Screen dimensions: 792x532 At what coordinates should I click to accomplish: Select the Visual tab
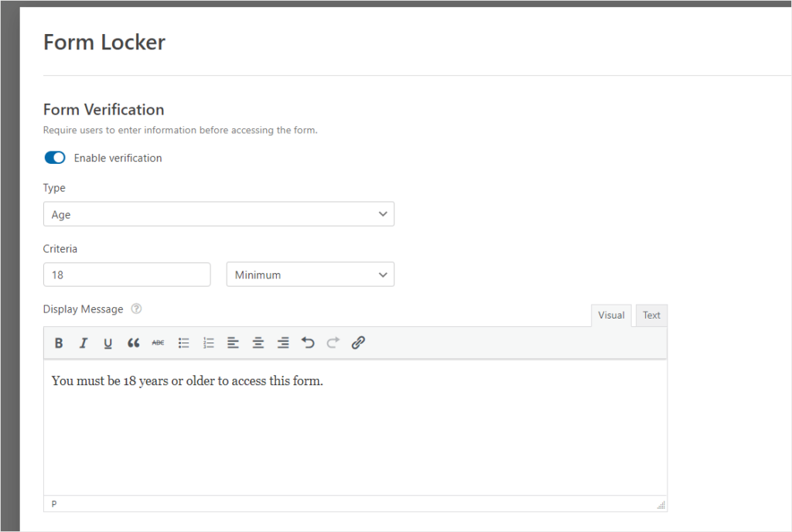pyautogui.click(x=611, y=315)
